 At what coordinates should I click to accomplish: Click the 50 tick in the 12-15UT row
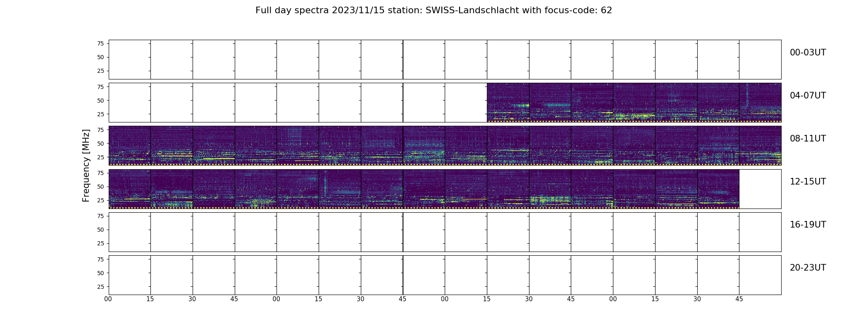(x=100, y=186)
